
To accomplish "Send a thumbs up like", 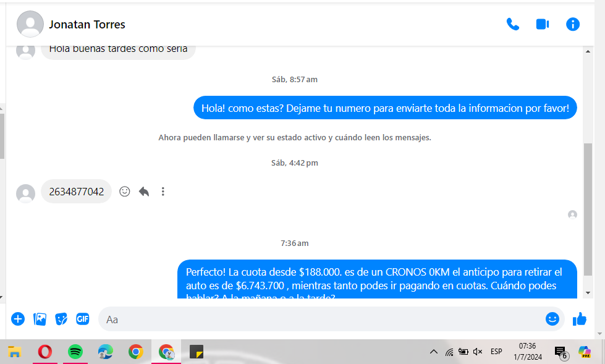I will pos(579,319).
